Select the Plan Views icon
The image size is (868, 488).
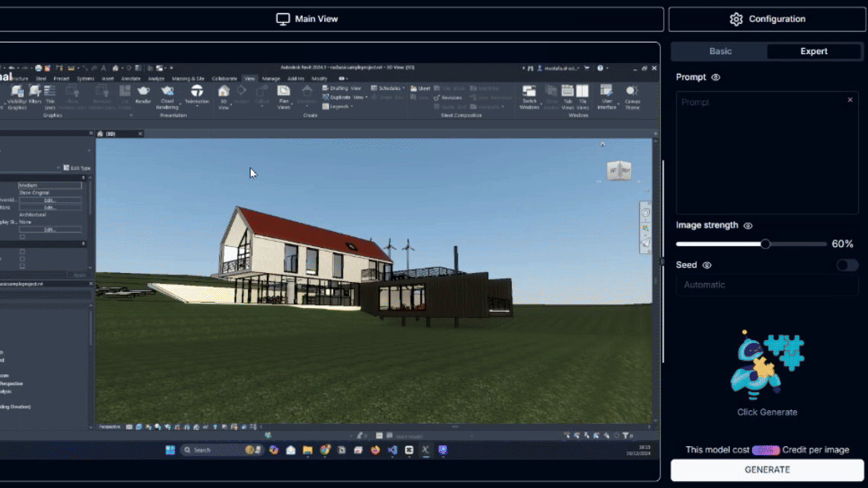click(284, 92)
